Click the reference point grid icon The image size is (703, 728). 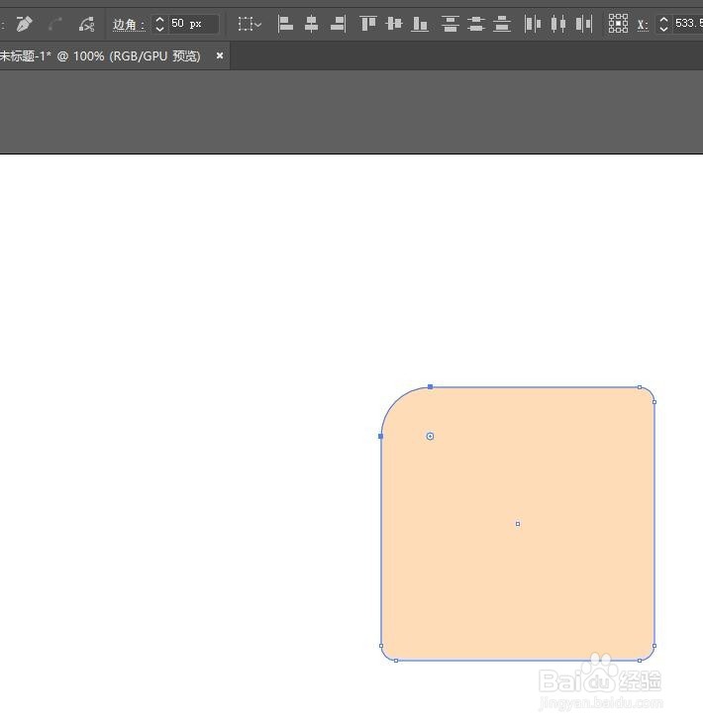[618, 23]
